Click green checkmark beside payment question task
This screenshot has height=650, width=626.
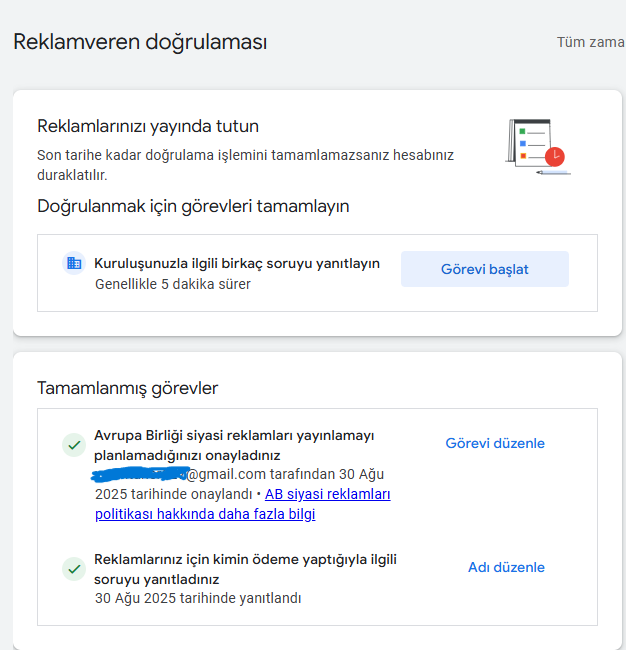tap(74, 569)
